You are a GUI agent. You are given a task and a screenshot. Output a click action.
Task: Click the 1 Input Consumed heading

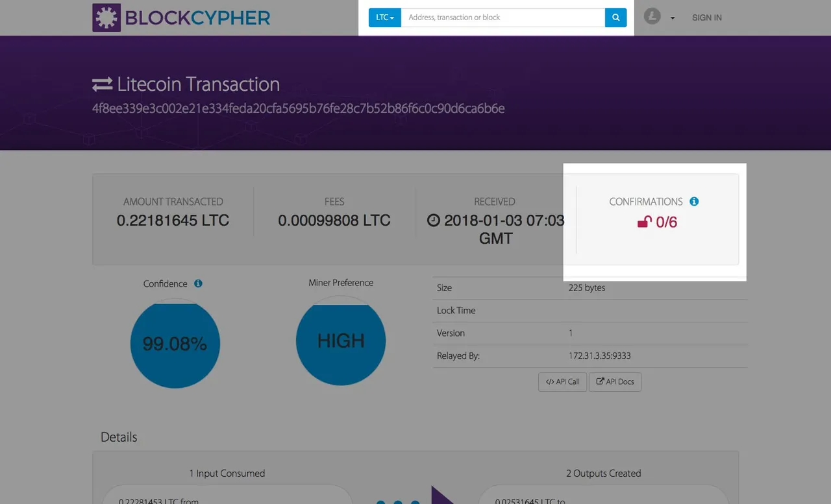pos(227,474)
